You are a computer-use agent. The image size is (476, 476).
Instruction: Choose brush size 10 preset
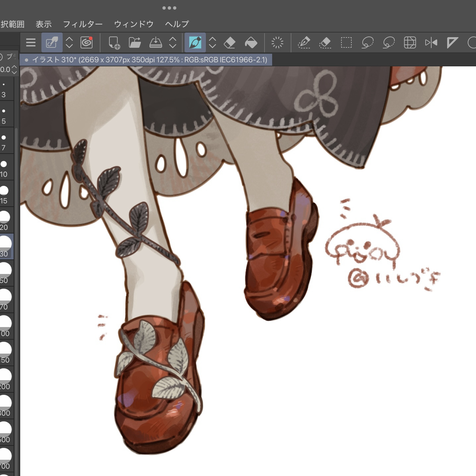[x=4, y=168]
